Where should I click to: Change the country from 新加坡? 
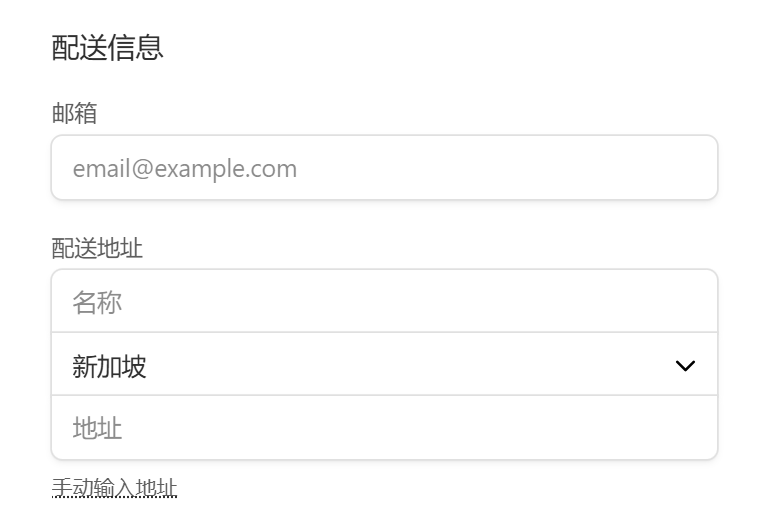coord(384,366)
